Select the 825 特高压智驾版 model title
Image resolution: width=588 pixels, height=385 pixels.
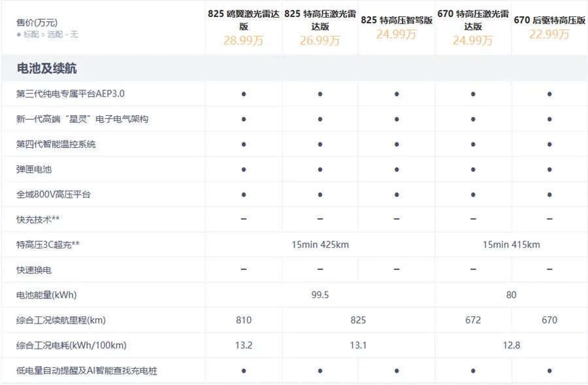tap(397, 20)
